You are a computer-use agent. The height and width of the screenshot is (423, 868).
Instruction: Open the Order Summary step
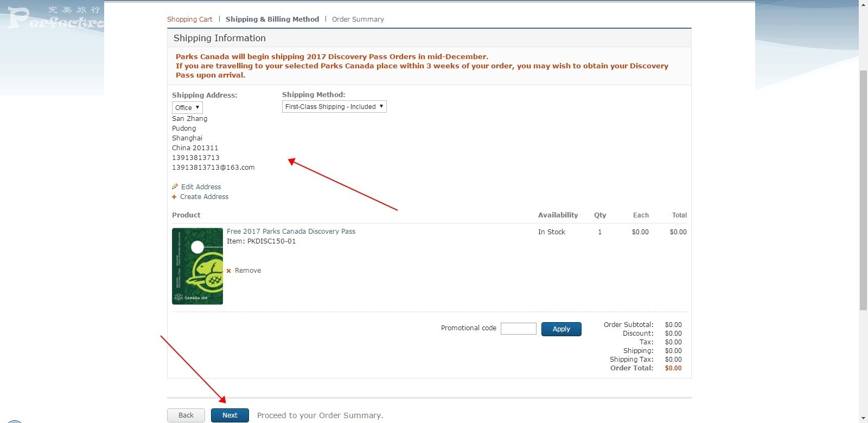point(358,19)
